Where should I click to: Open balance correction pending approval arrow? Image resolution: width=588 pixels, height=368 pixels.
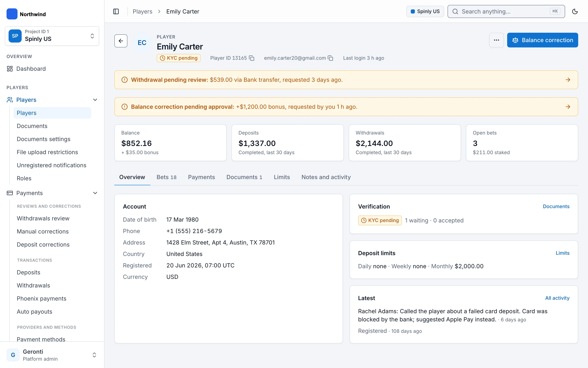(x=568, y=107)
